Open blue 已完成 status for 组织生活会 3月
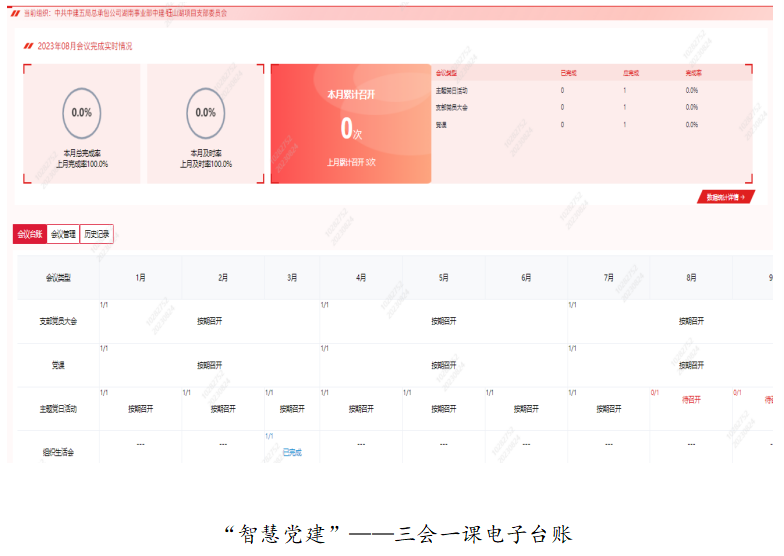784x556 pixels. 292,452
